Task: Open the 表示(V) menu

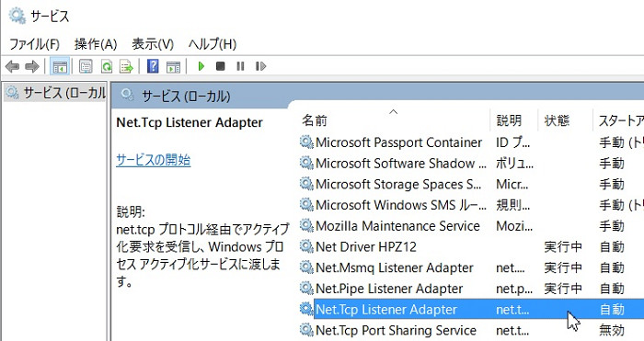Action: (x=153, y=44)
